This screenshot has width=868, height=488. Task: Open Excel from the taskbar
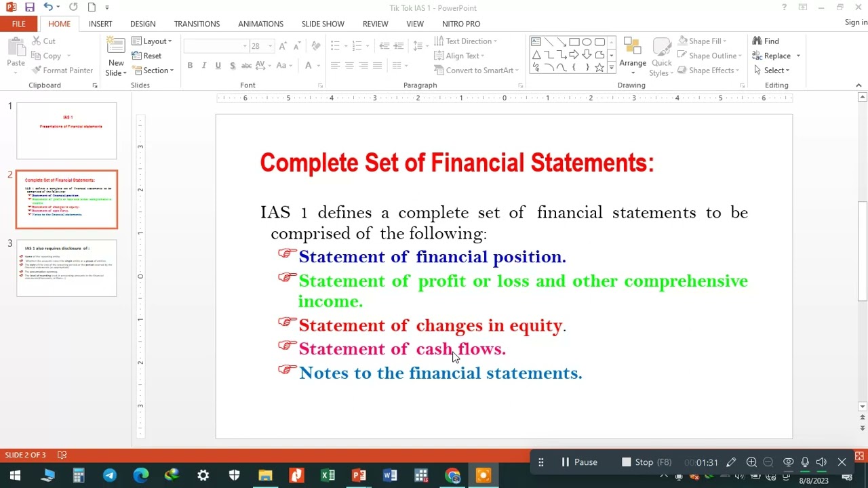(x=328, y=476)
